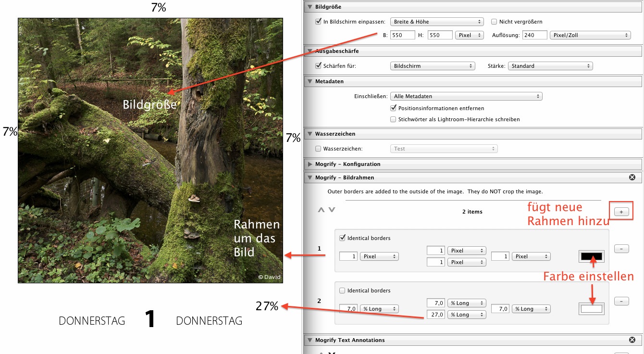Enable the Nicht vergrößern checkbox
The height and width of the screenshot is (354, 644).
click(494, 22)
